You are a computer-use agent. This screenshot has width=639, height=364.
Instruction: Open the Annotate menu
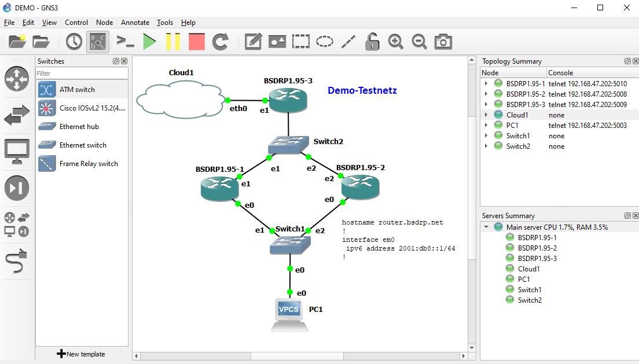click(x=135, y=23)
